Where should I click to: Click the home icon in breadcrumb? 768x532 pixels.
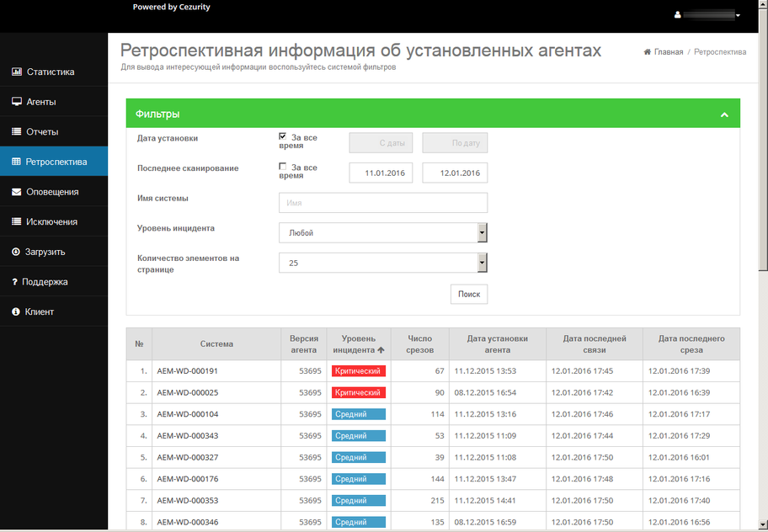pos(647,52)
